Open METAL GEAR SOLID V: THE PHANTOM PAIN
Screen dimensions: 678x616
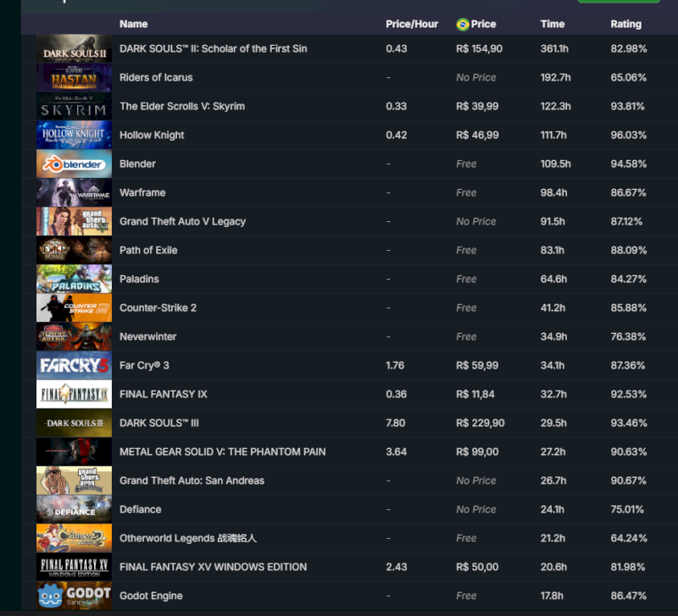(222, 452)
